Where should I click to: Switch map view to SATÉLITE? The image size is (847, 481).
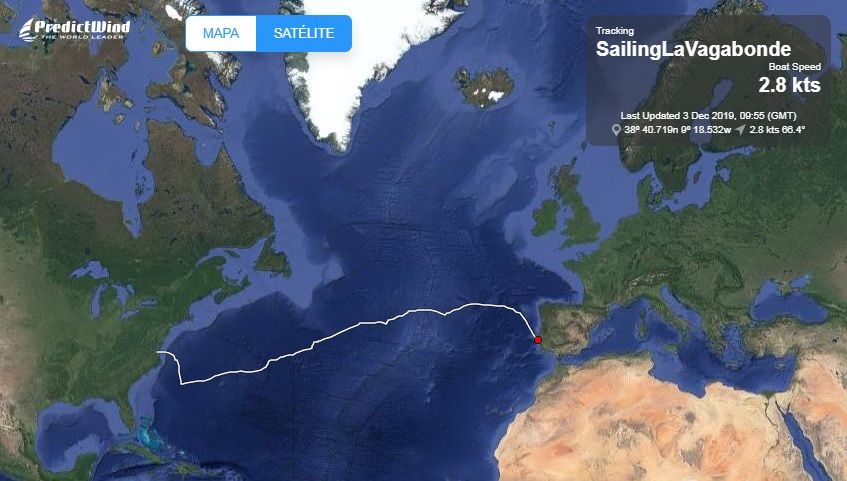[x=304, y=34]
